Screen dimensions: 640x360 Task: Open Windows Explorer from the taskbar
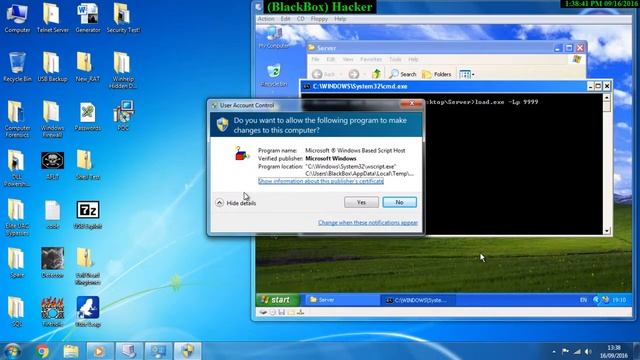(x=71, y=351)
